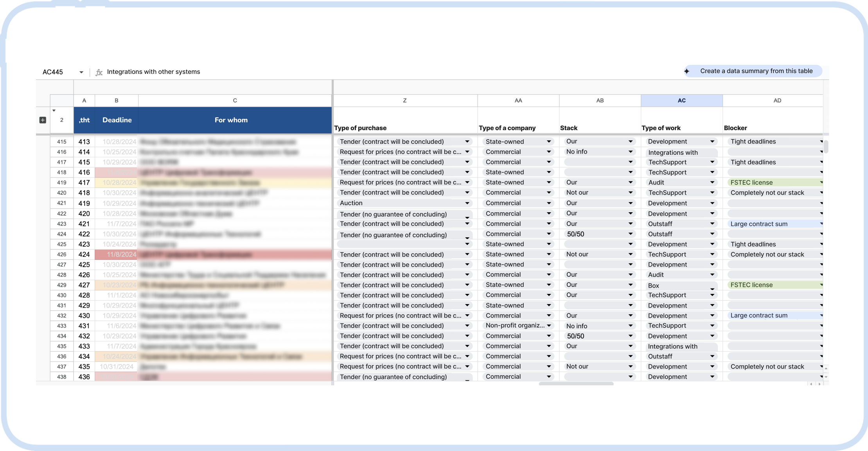Select column Z header
Image resolution: width=868 pixels, height=451 pixels.
tap(404, 100)
